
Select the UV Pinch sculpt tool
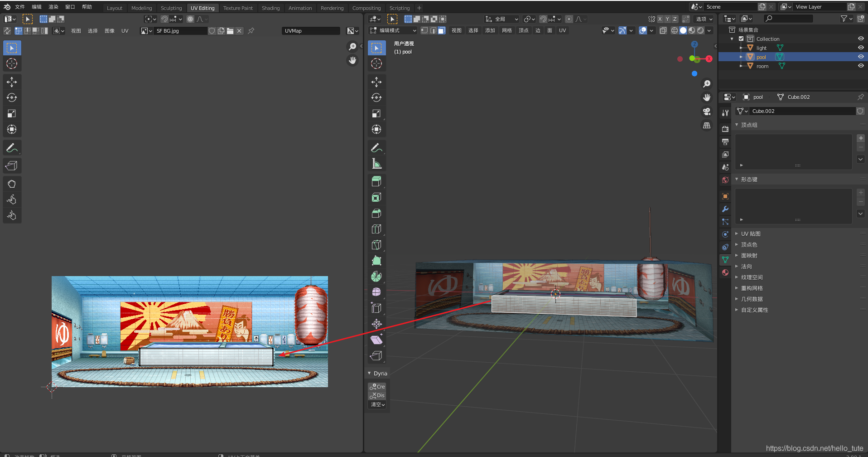pyautogui.click(x=12, y=216)
